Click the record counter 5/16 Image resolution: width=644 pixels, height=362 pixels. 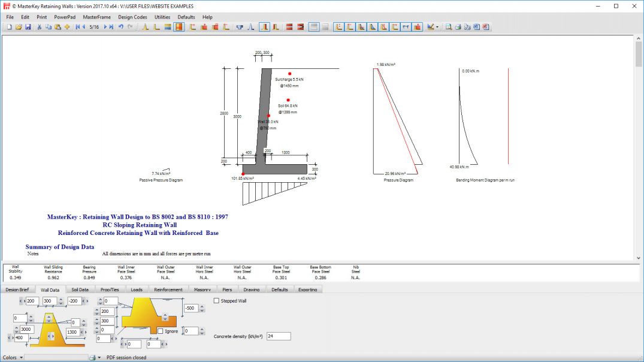point(94,27)
